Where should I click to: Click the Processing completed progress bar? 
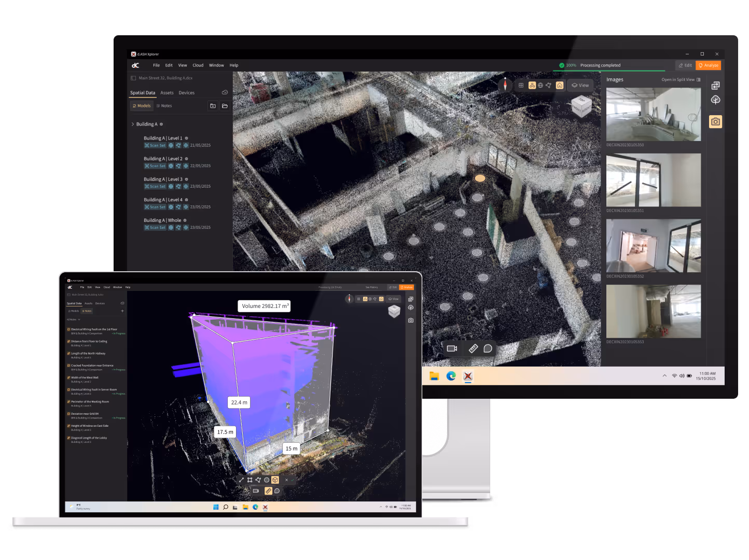(600, 65)
